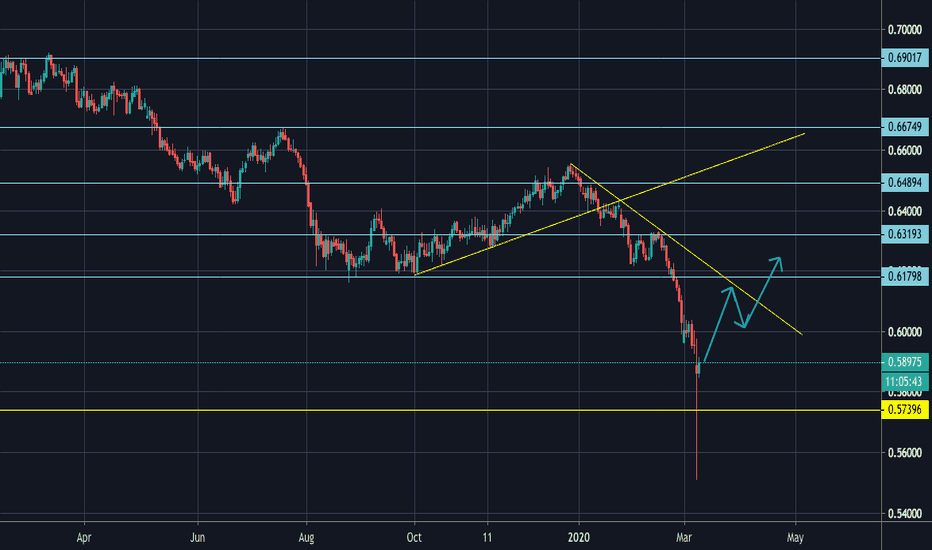Click the Apr label on time axis
932x550 pixels.
tap(84, 538)
